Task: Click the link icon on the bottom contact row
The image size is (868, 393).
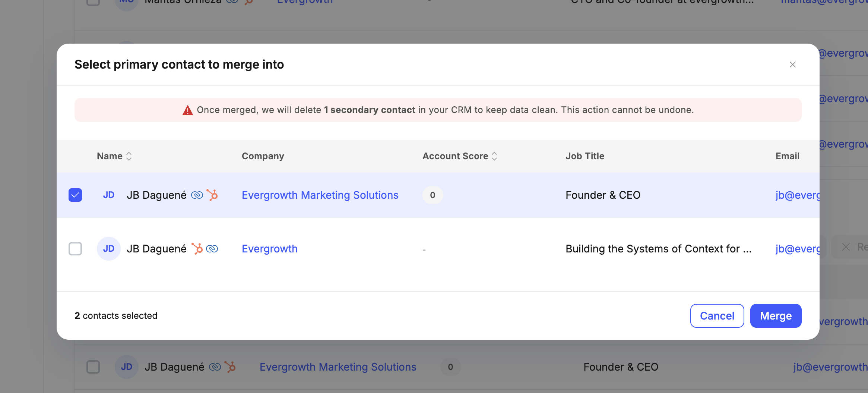Action: [x=215, y=367]
